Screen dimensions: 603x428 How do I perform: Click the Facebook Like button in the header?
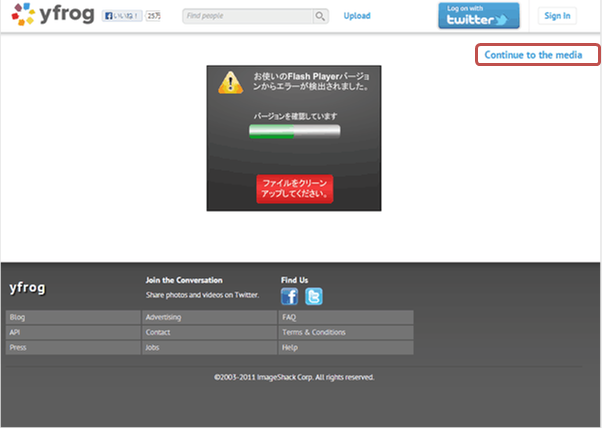122,16
